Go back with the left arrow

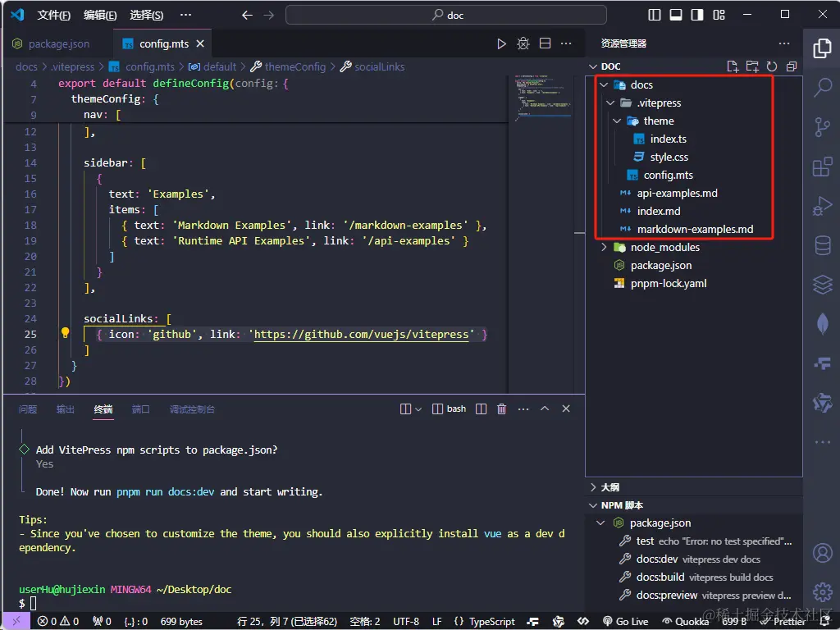pyautogui.click(x=247, y=15)
